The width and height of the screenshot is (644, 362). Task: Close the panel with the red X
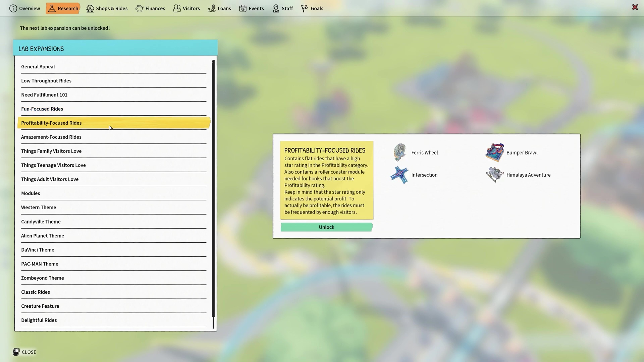[x=635, y=7]
